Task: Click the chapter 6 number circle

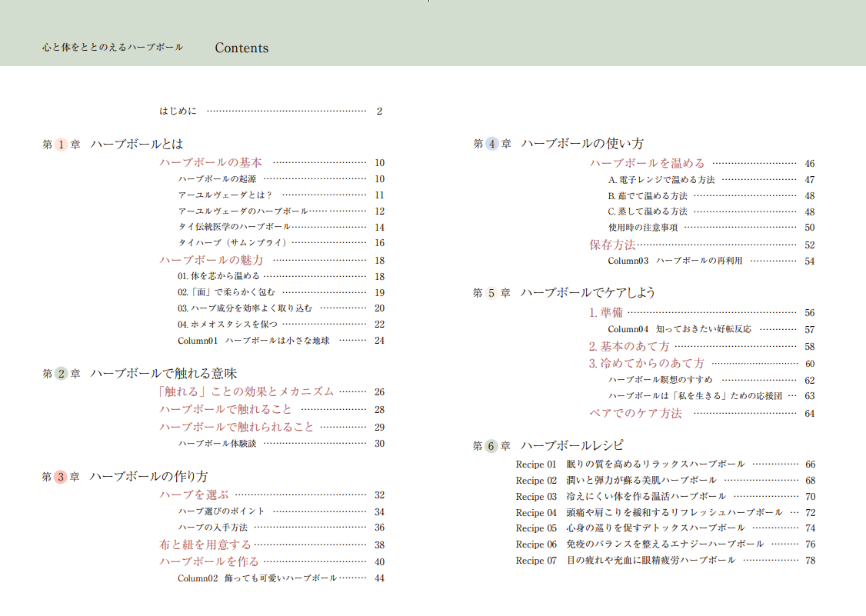Action: coord(491,446)
